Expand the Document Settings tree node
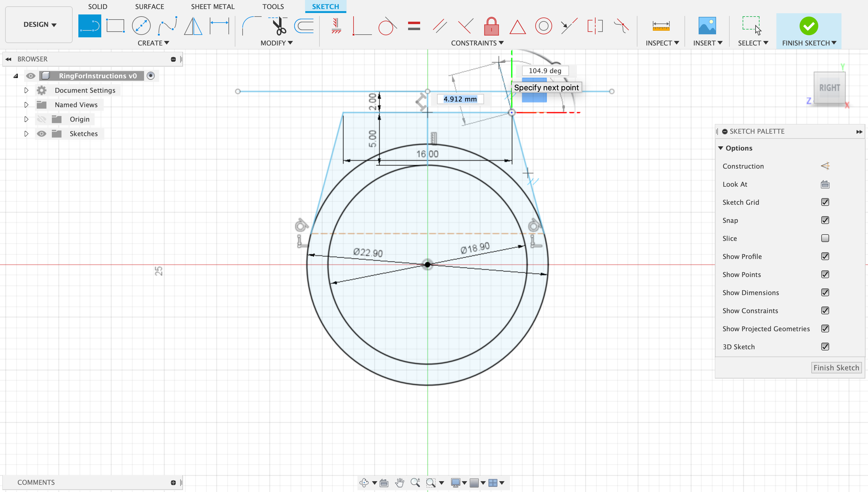 [x=27, y=90]
